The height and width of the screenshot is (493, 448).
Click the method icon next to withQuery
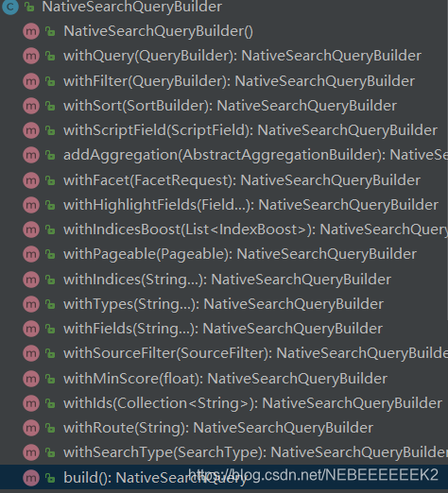(x=31, y=56)
